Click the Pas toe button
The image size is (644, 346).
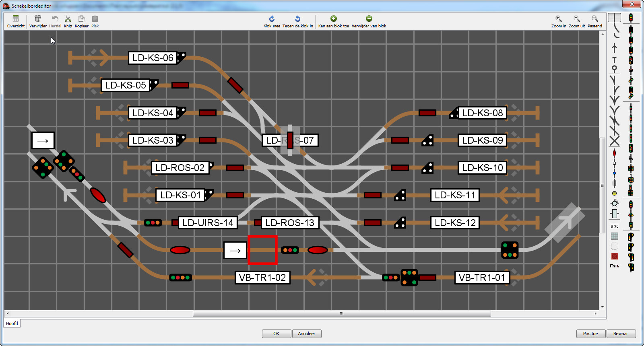tap(590, 334)
